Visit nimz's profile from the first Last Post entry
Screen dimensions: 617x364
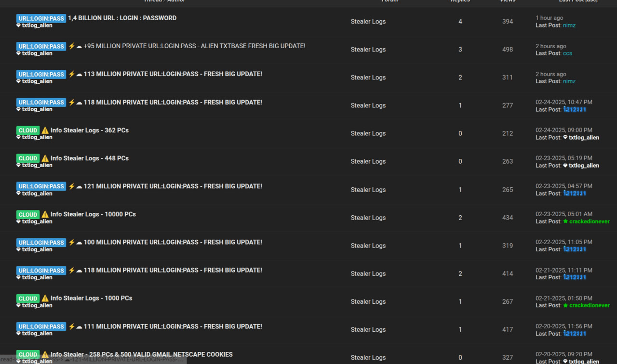pos(569,25)
